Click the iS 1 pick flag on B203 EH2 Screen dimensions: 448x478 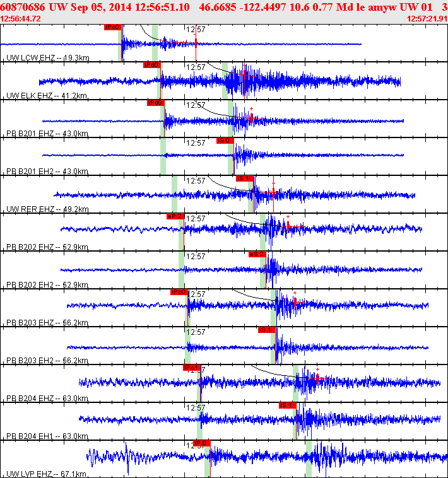[266, 330]
